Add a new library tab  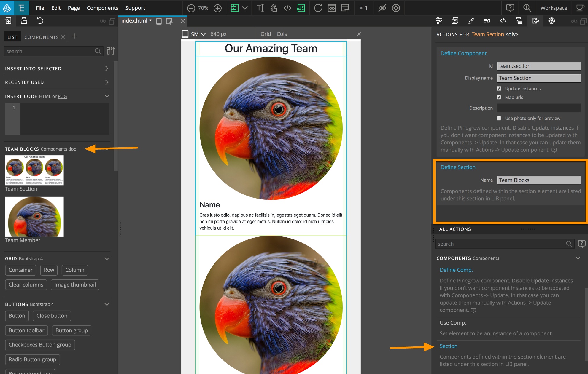coord(74,36)
